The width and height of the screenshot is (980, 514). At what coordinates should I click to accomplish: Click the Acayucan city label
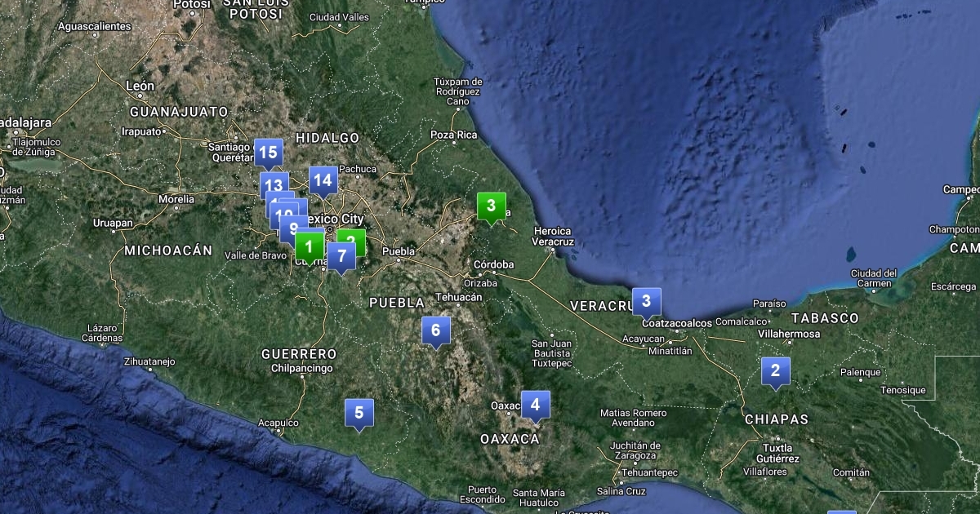point(644,339)
